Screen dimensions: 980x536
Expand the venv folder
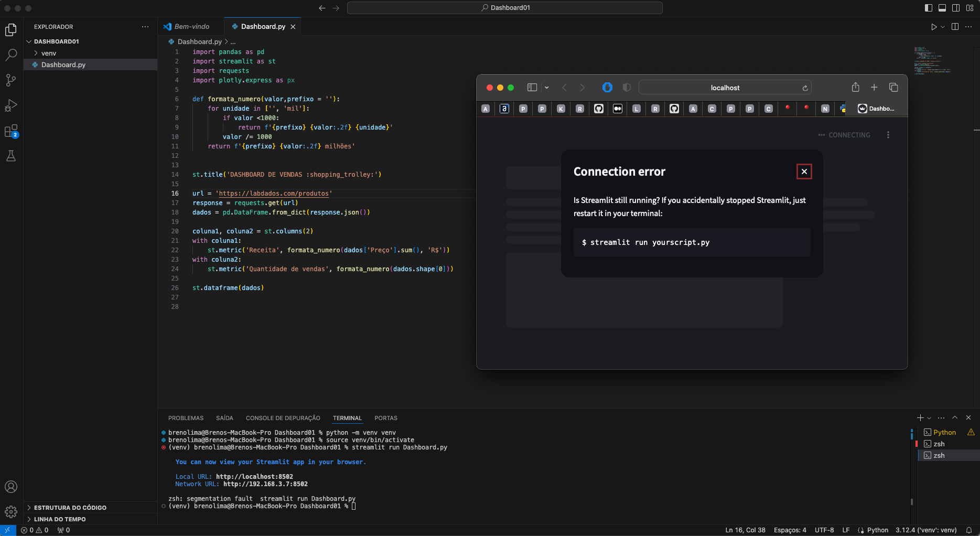click(48, 53)
